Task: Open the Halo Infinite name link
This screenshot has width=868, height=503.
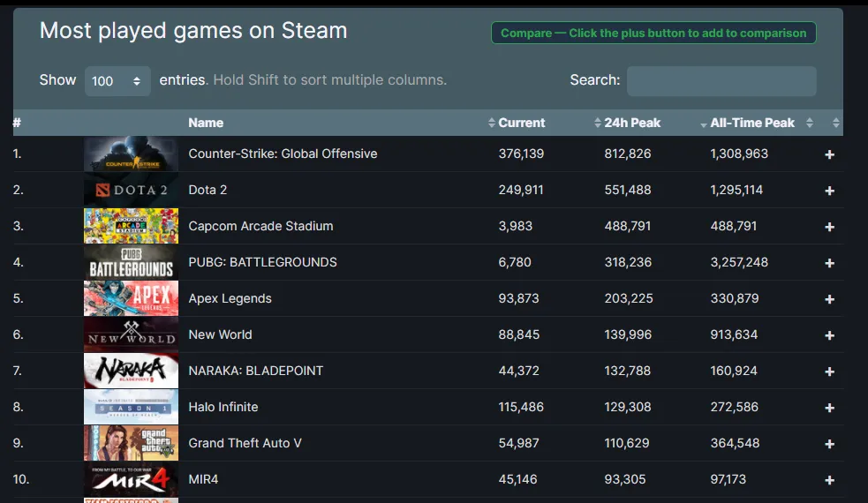Action: click(223, 407)
